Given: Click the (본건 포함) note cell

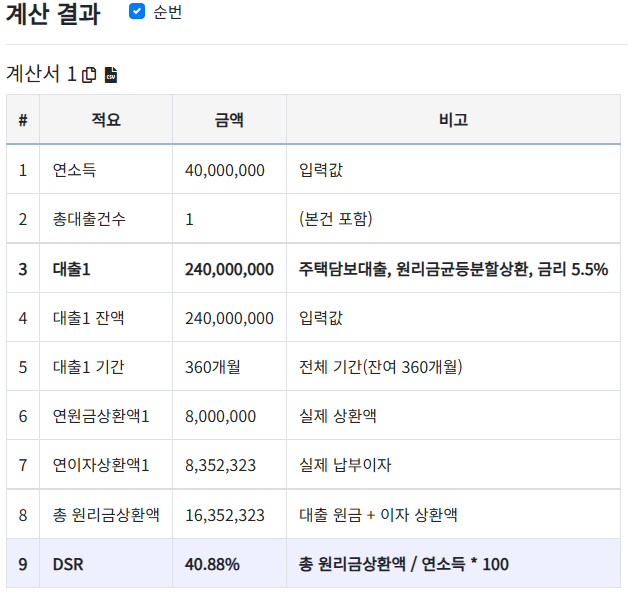Looking at the screenshot, I should [336, 219].
